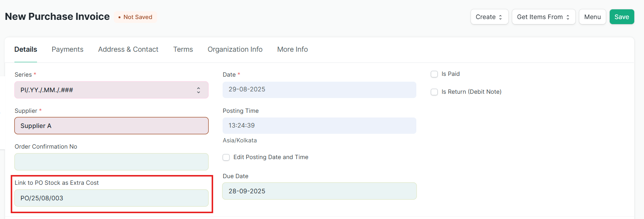Switch to the Payments tab
644x219 pixels.
(x=67, y=49)
